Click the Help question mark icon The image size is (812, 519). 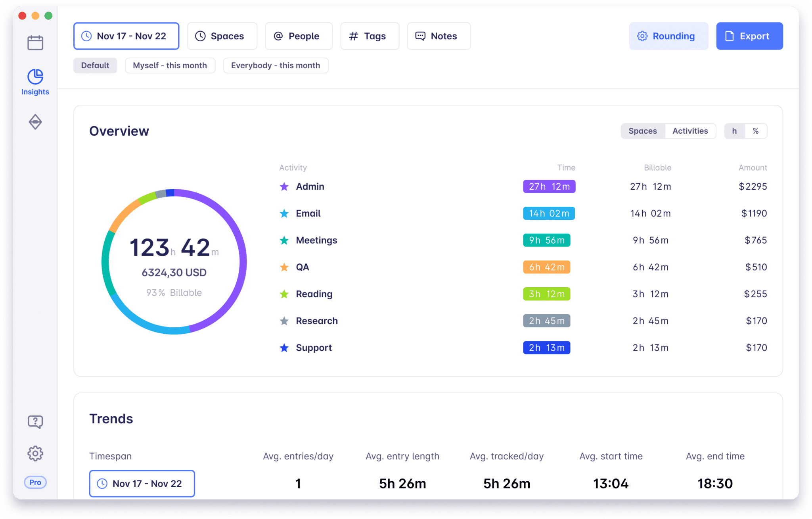pos(34,421)
